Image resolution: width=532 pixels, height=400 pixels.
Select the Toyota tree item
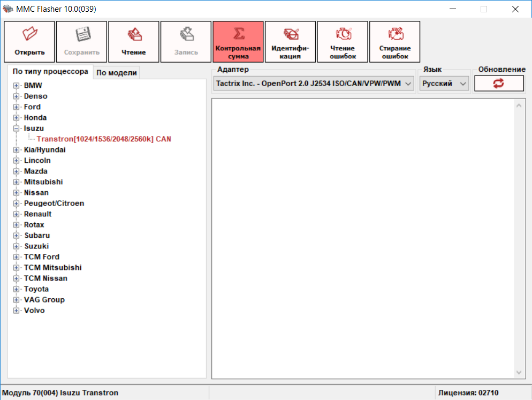point(36,289)
